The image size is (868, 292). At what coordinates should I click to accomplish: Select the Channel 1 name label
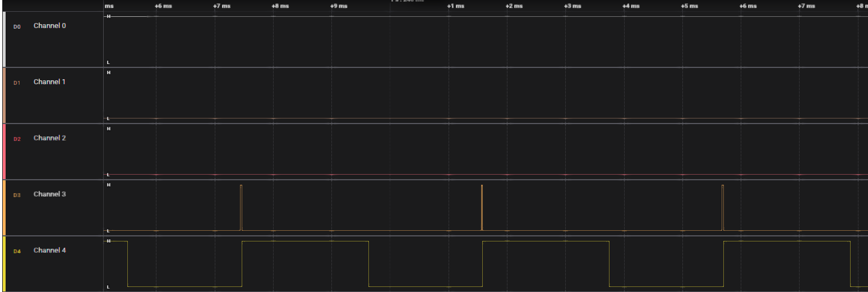(49, 82)
